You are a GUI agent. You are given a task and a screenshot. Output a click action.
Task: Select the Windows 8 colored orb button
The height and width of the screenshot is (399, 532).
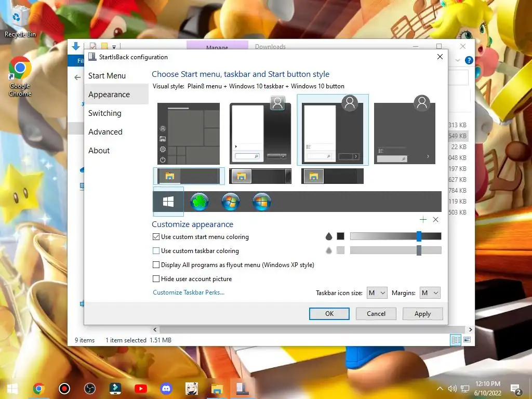[262, 202]
